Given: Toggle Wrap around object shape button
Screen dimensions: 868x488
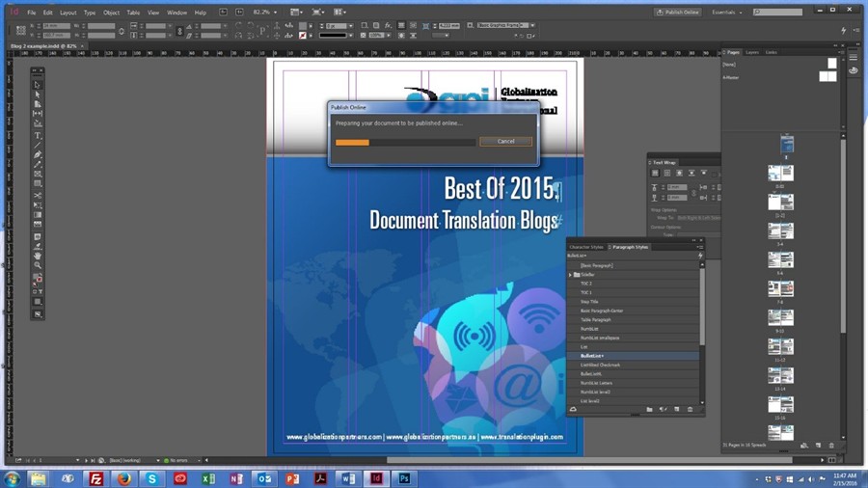Looking at the screenshot, I should pyautogui.click(x=679, y=174).
